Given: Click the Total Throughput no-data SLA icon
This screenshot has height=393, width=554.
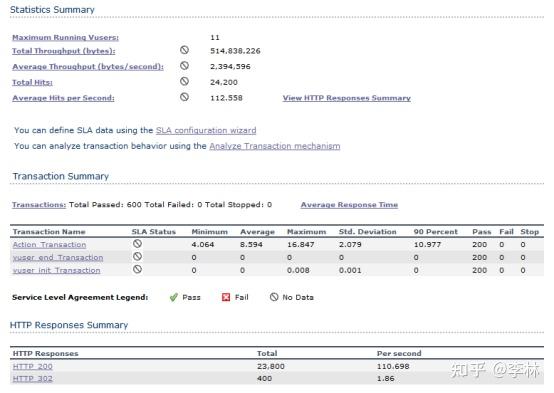Looking at the screenshot, I should pos(184,50).
